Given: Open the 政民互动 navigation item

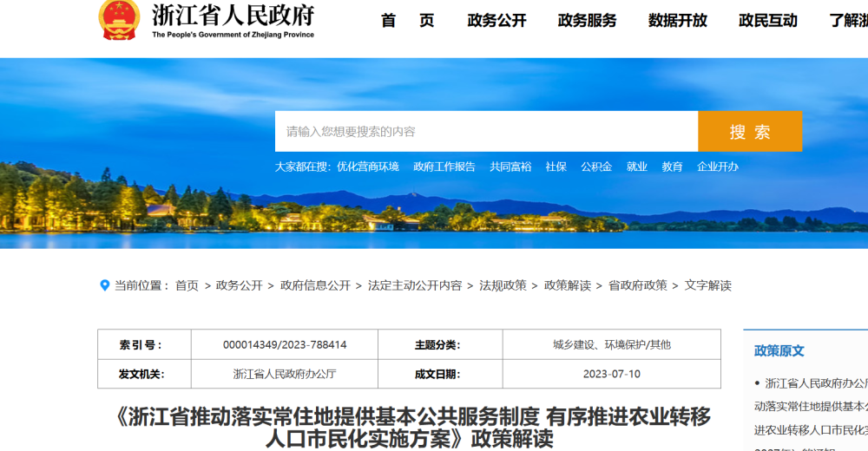Looking at the screenshot, I should 767,21.
